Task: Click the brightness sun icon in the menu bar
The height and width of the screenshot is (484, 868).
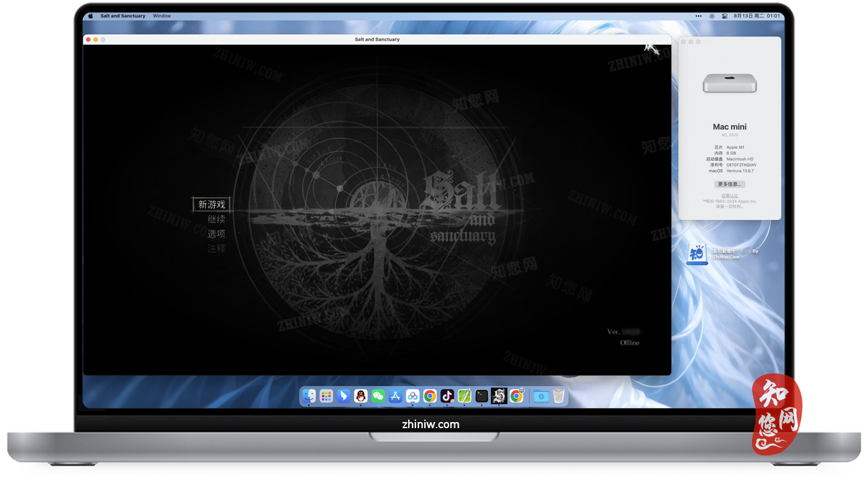Action: point(712,16)
